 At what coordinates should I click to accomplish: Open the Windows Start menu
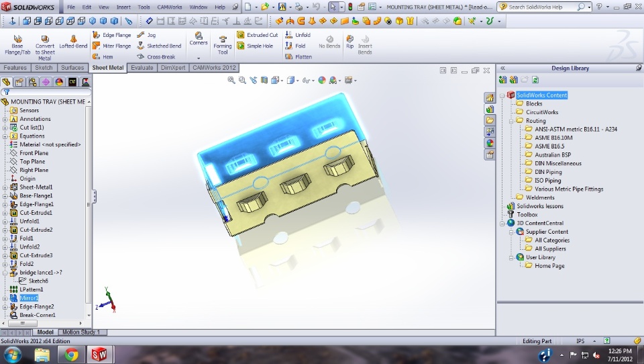coord(12,355)
